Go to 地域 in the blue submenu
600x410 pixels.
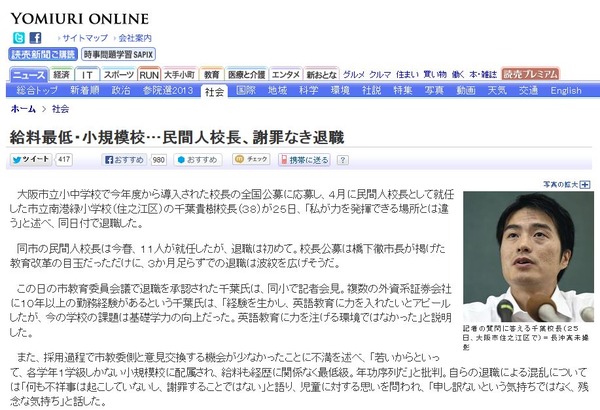(x=277, y=90)
